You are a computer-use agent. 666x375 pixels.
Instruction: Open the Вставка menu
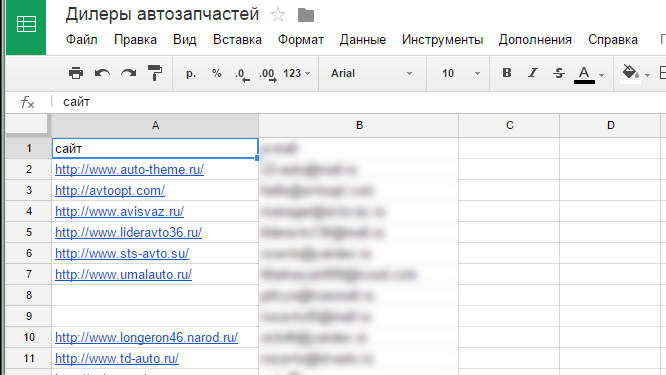point(237,39)
